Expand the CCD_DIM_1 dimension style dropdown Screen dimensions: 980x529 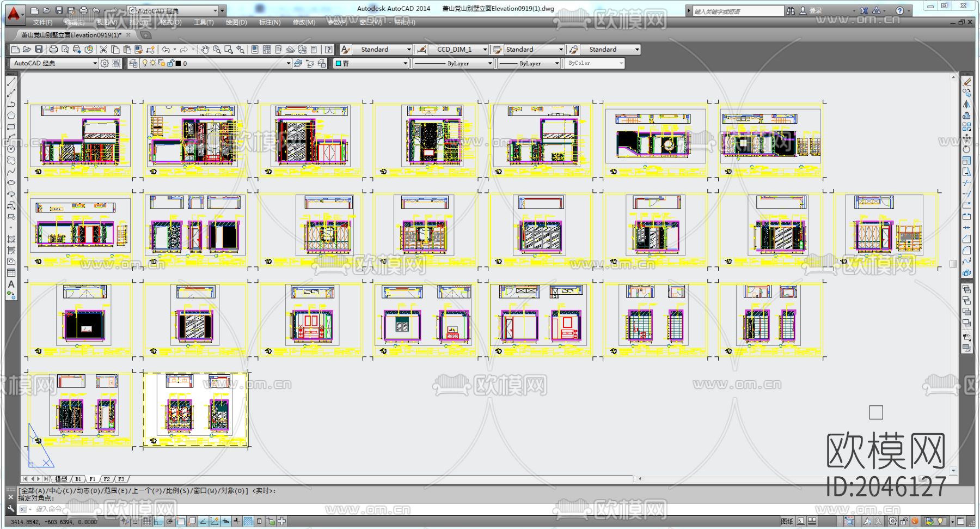click(458, 50)
